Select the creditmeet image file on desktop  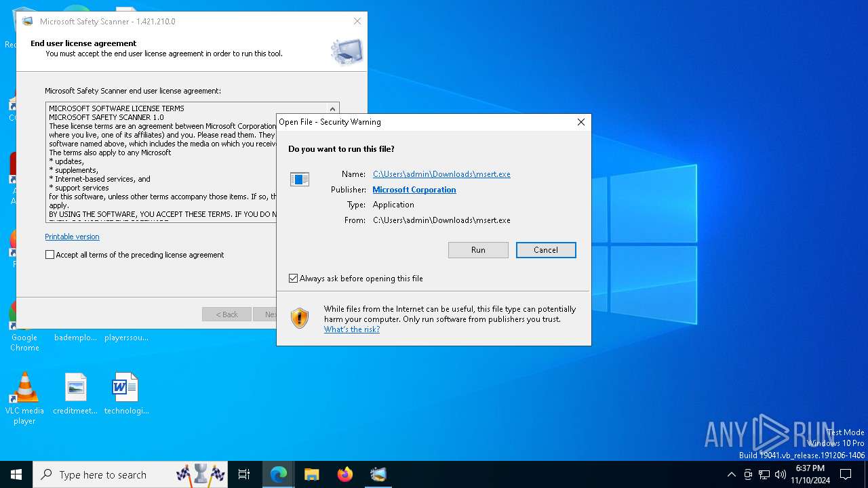coord(75,394)
